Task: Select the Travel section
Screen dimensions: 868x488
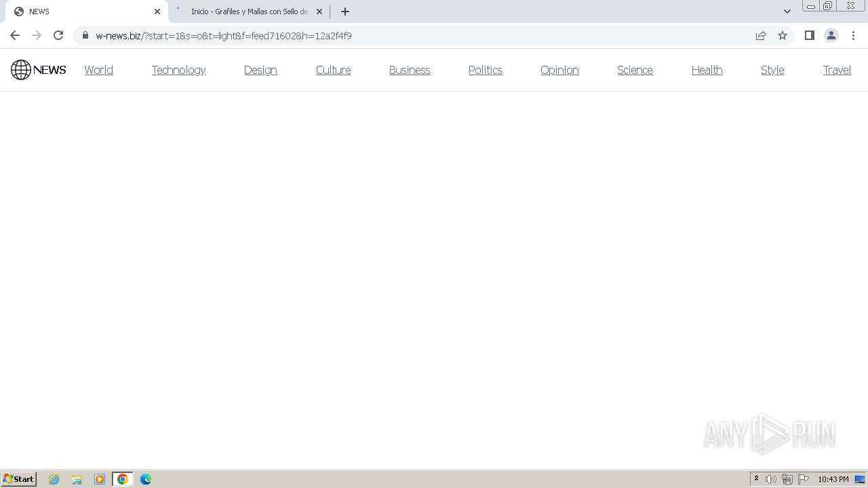Action: [x=837, y=70]
